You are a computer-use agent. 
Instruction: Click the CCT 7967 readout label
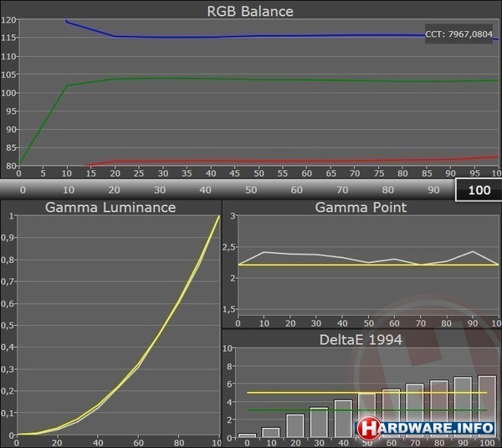tap(459, 36)
